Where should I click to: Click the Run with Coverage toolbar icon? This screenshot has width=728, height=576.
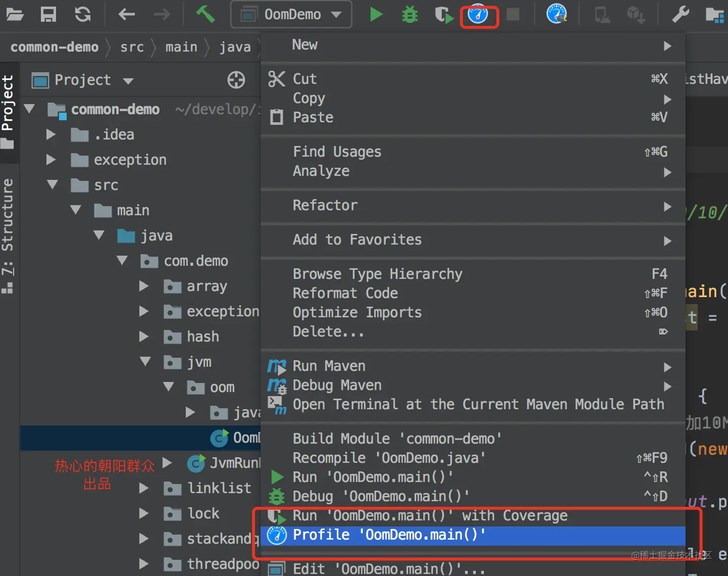pos(444,15)
